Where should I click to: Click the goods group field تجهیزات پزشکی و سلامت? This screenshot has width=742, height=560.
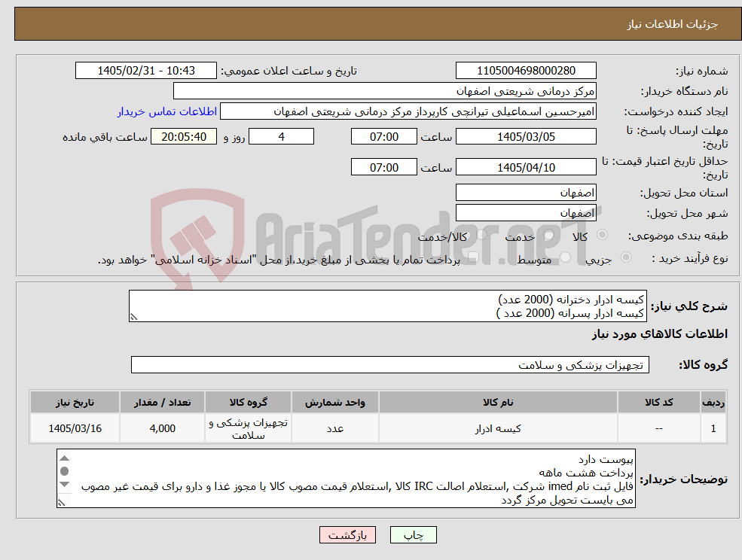[390, 364]
